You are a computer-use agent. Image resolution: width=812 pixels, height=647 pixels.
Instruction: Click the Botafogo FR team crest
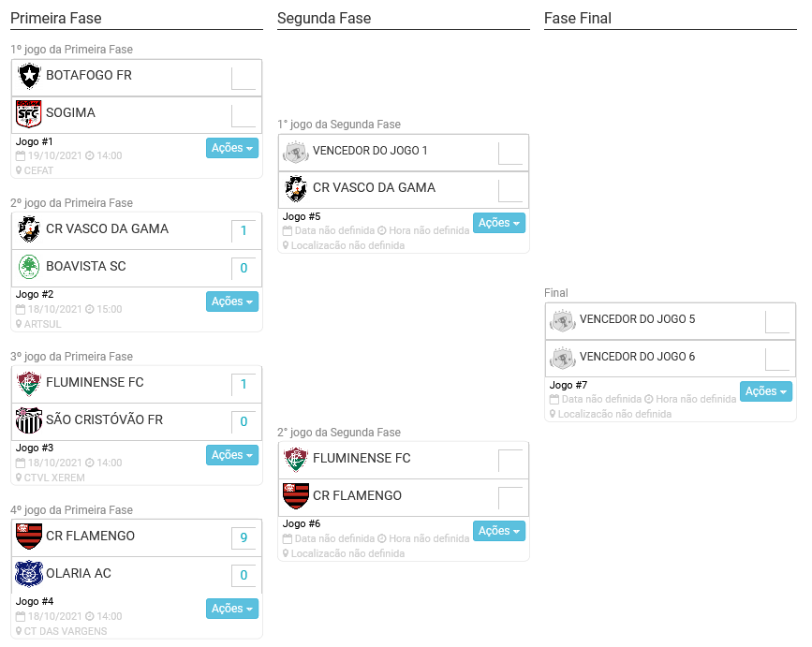[29, 76]
